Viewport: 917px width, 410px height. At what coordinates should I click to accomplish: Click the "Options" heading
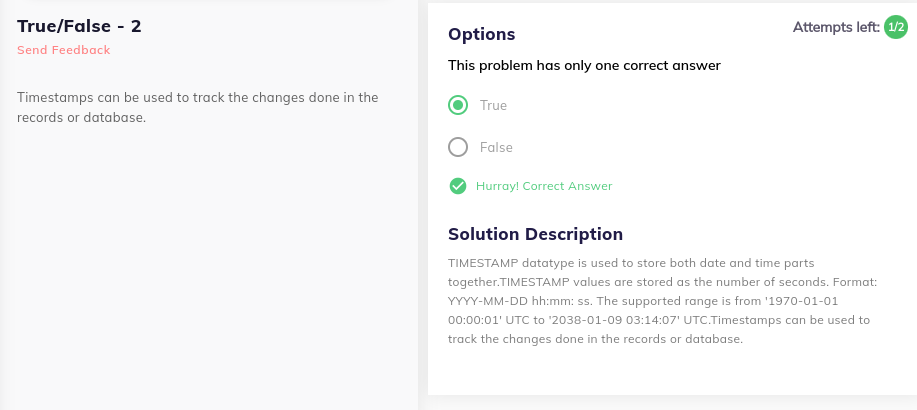(481, 34)
